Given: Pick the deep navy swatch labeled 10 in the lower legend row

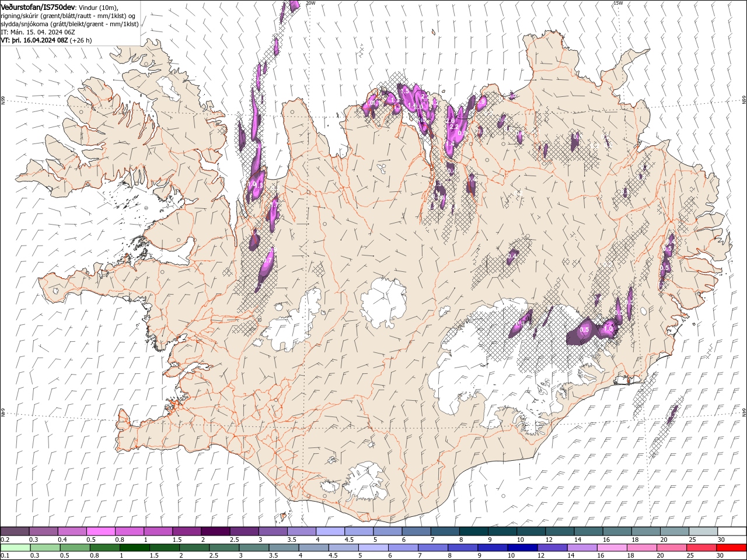Looking at the screenshot, I should (522, 548).
